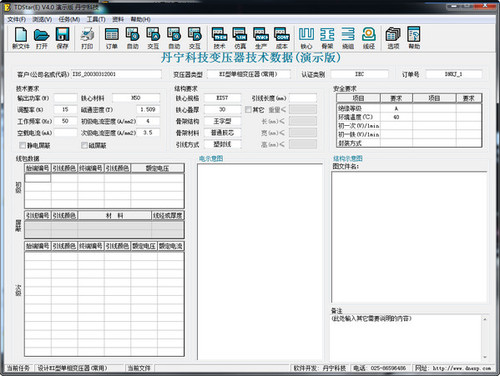Click the 材 料 header in 屏蔽 table
500x376 pixels.
(x=114, y=216)
